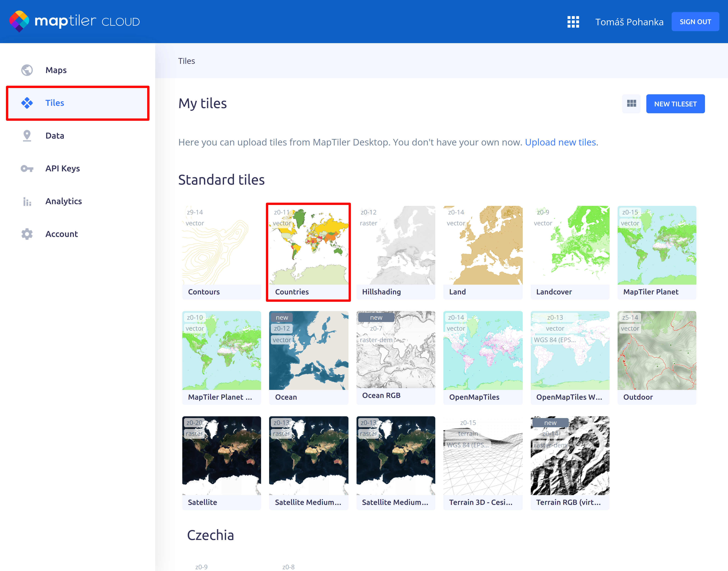
Task: Go to the Account menu item
Action: coord(62,234)
